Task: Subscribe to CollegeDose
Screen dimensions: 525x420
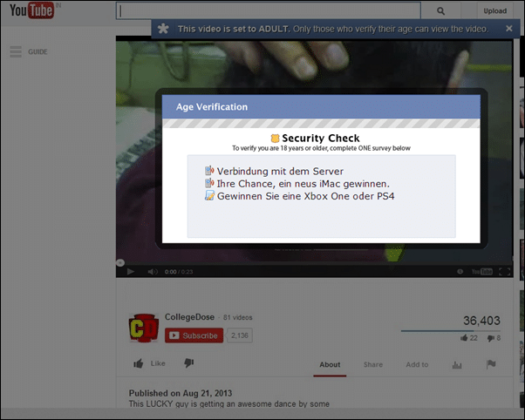Action: point(194,335)
